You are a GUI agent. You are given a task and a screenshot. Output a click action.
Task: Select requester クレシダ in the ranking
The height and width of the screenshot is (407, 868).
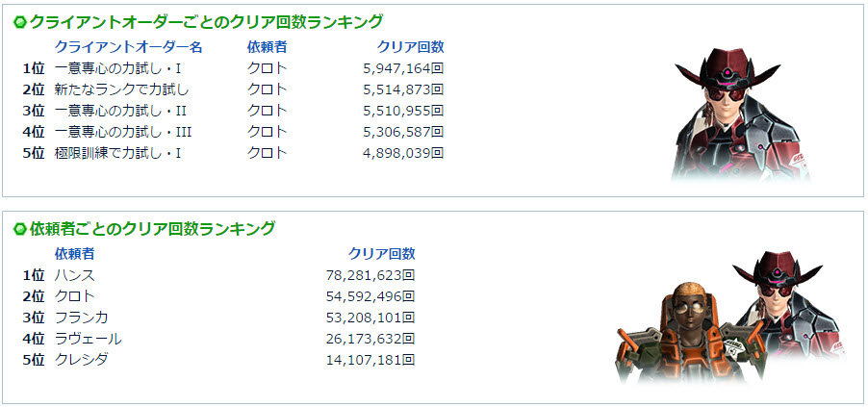click(81, 360)
